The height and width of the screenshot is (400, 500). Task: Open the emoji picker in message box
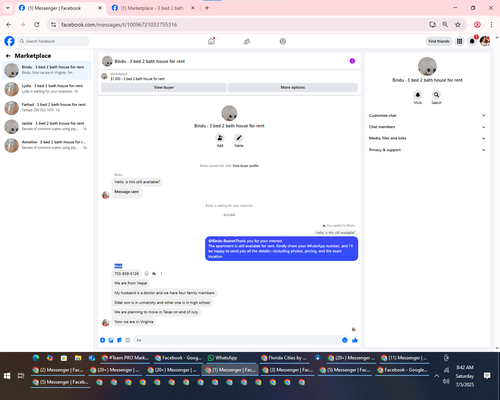345,340
